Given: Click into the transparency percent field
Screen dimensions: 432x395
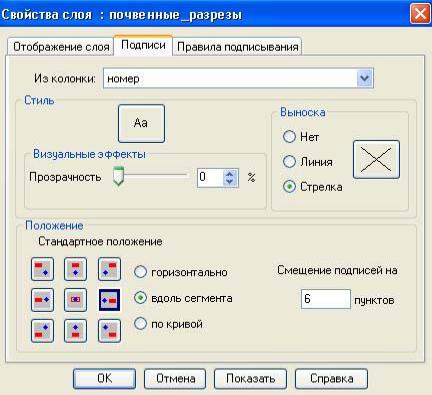Looking at the screenshot, I should 210,177.
